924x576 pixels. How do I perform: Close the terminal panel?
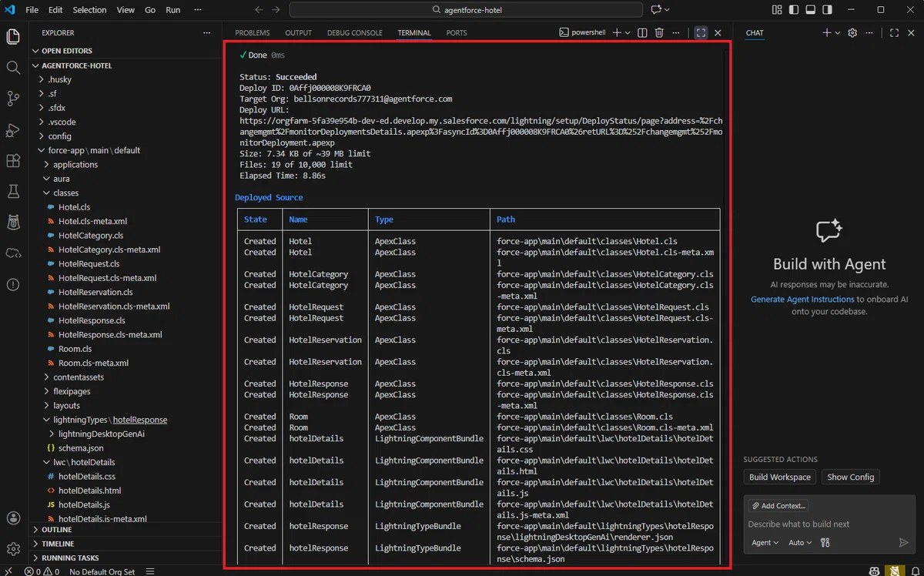point(718,33)
